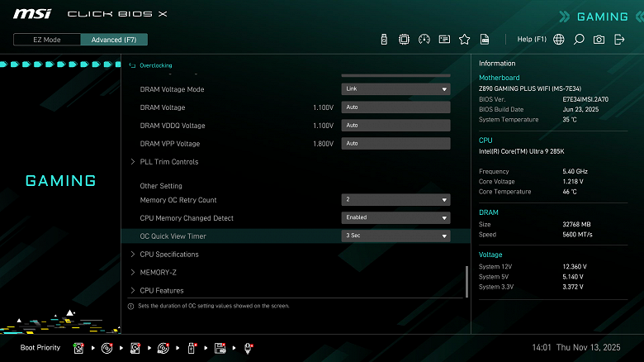
Task: Switch to EZ Mode tab
Action: coord(47,40)
